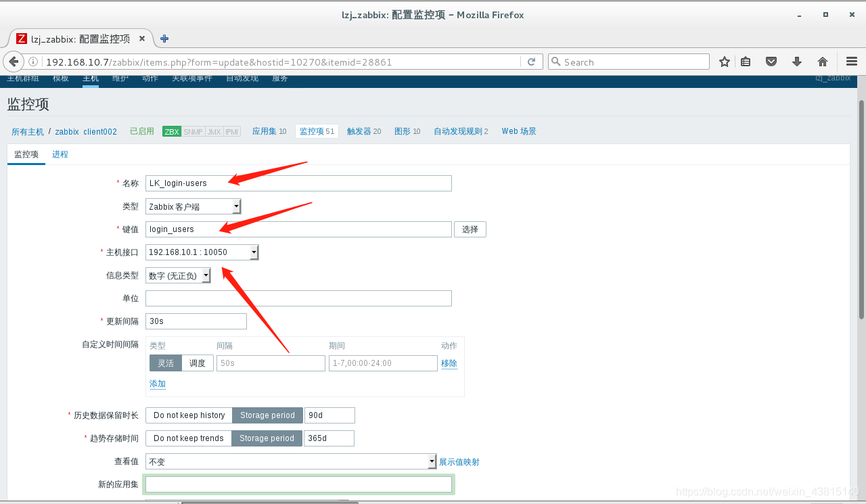Click the 移除 link in custom intervals
The width and height of the screenshot is (866, 504).
[x=449, y=363]
